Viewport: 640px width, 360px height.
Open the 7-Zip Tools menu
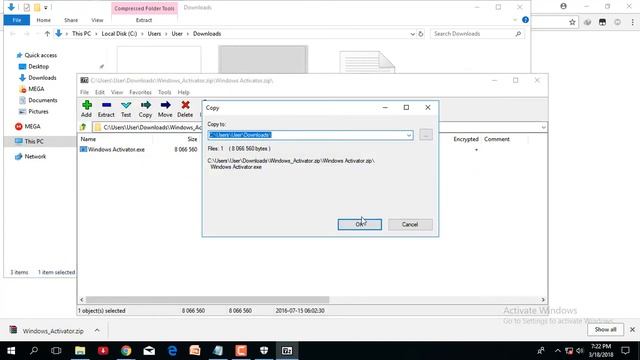click(x=164, y=92)
